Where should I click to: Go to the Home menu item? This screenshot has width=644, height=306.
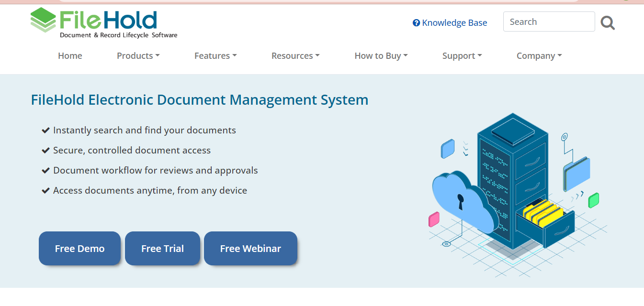tap(70, 56)
